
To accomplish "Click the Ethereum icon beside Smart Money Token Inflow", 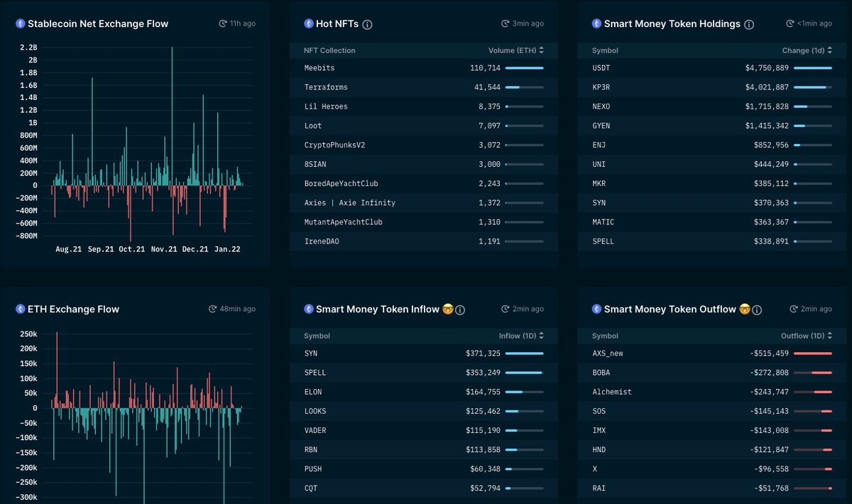I will pos(309,309).
